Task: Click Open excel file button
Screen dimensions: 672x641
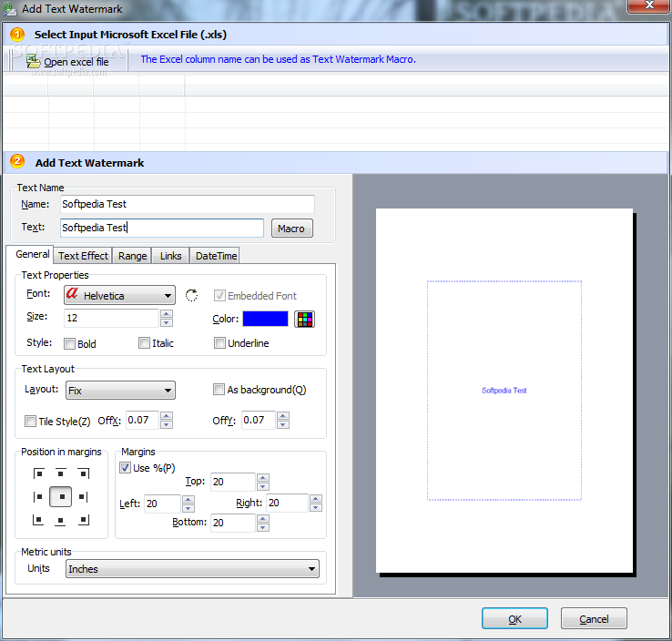Action: point(68,62)
